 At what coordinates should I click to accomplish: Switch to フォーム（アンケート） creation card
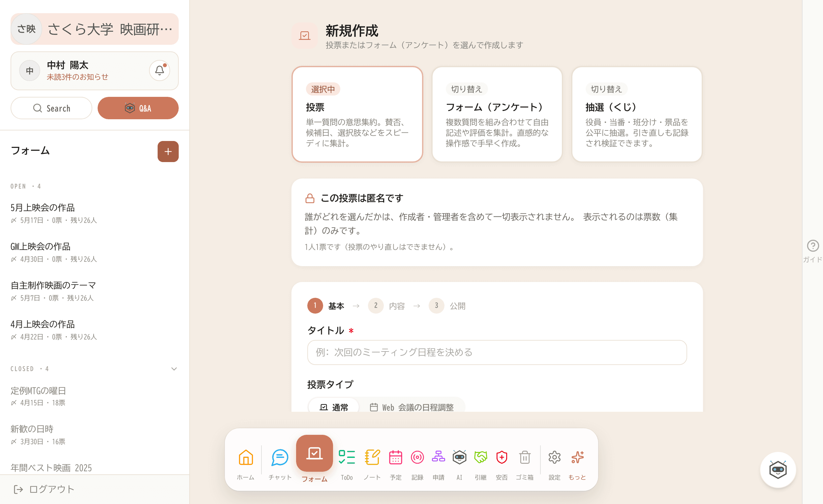(x=497, y=114)
